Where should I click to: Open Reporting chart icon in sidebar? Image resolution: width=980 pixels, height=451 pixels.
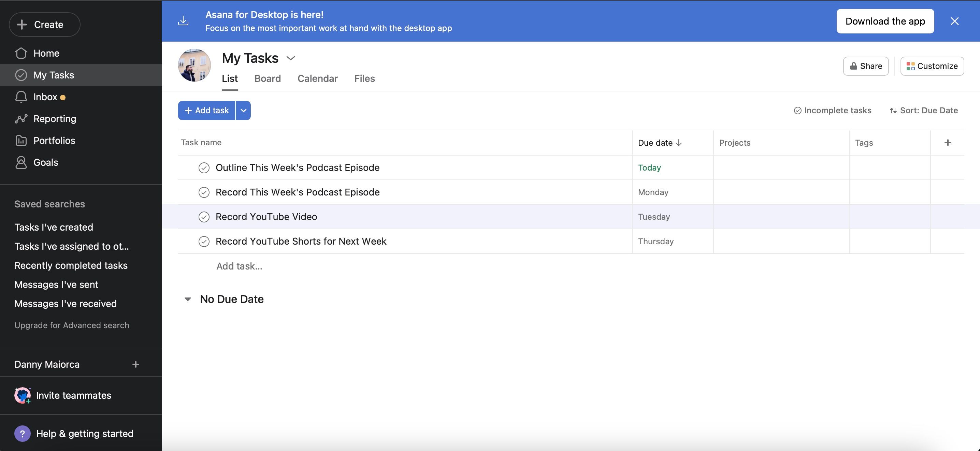point(21,119)
